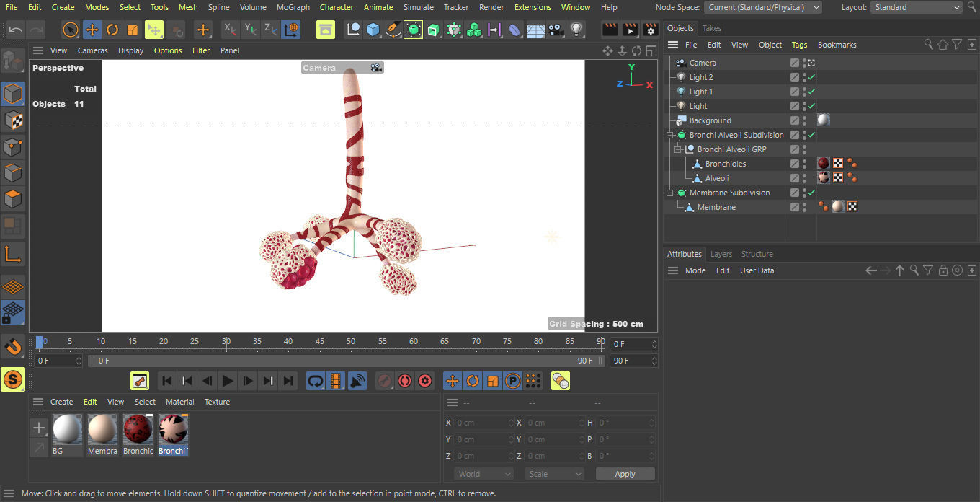Enable the Axis mode tool

pyautogui.click(x=13, y=253)
